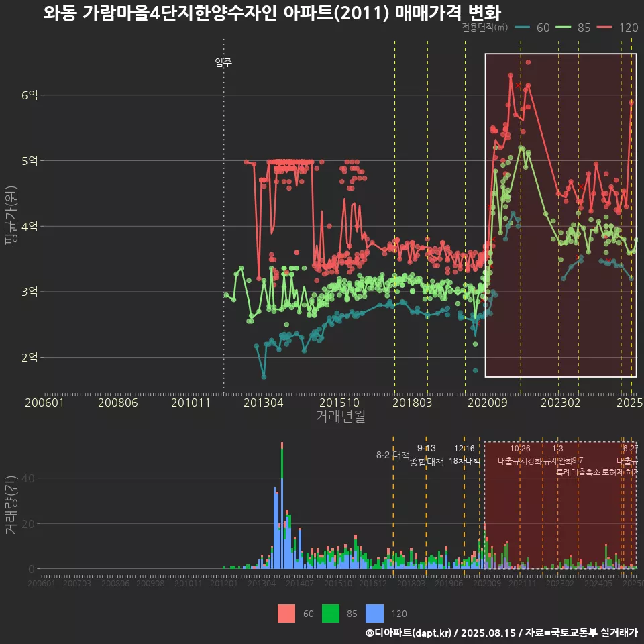Click '201510' on the price chart x-axis
This screenshot has width=644, height=644.
click(x=339, y=402)
